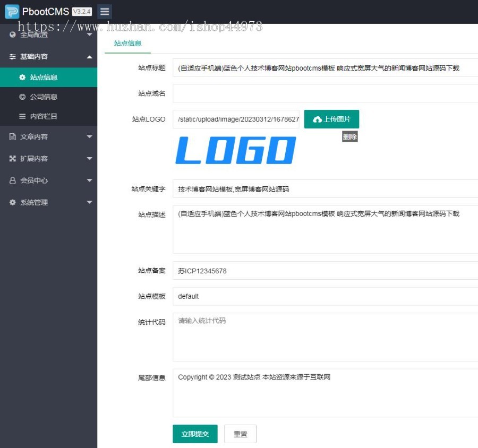Click the PbootCMS title text
The height and width of the screenshot is (448, 478).
(x=46, y=12)
